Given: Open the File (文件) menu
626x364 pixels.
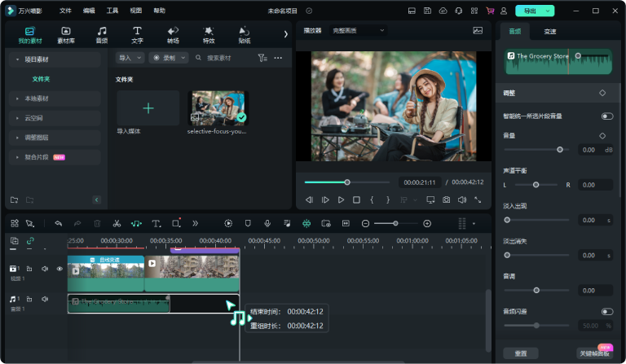Looking at the screenshot, I should click(65, 11).
